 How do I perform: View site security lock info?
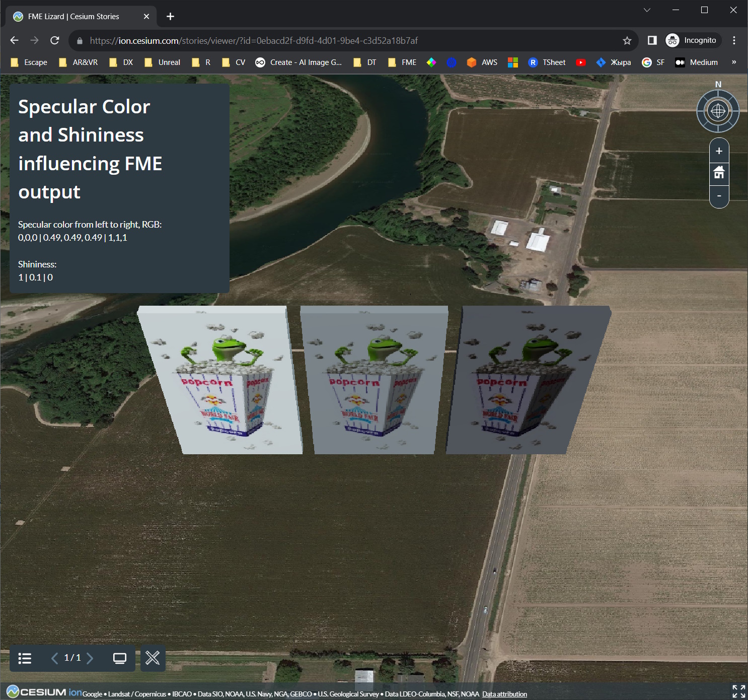(80, 41)
